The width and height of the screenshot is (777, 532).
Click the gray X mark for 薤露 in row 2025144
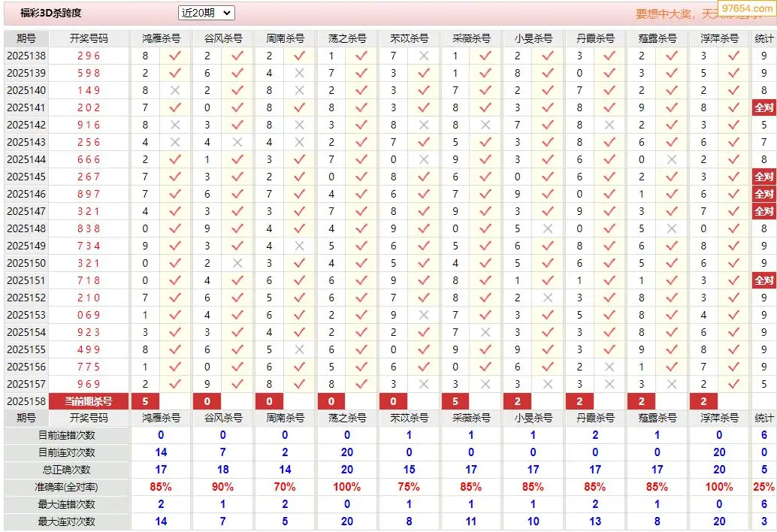tap(672, 159)
